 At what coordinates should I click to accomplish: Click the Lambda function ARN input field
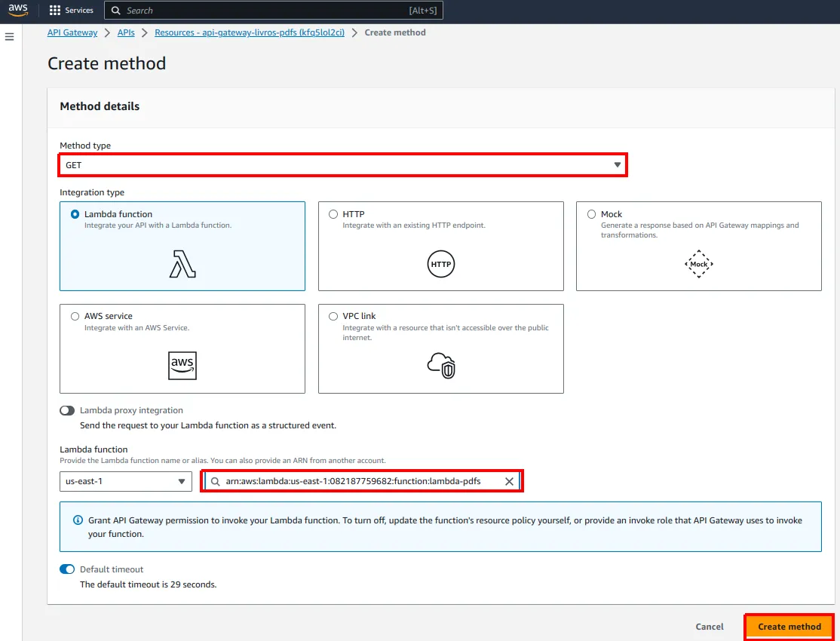pyautogui.click(x=362, y=481)
